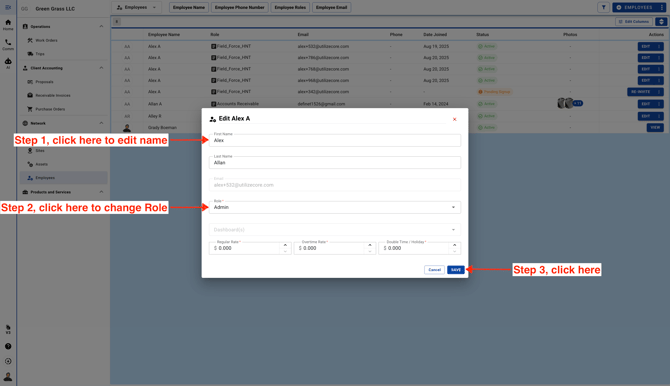The height and width of the screenshot is (386, 670).
Task: Click the row density arrows button
Action: (x=661, y=21)
